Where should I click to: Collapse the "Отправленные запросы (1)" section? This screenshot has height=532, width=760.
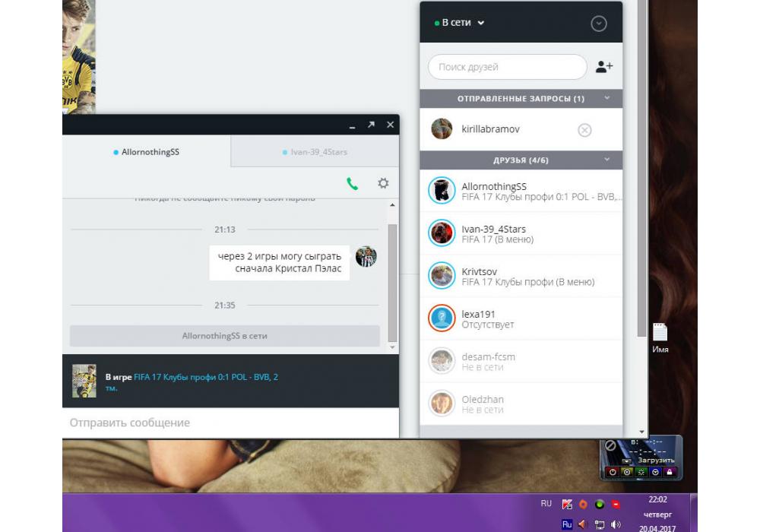coord(606,98)
